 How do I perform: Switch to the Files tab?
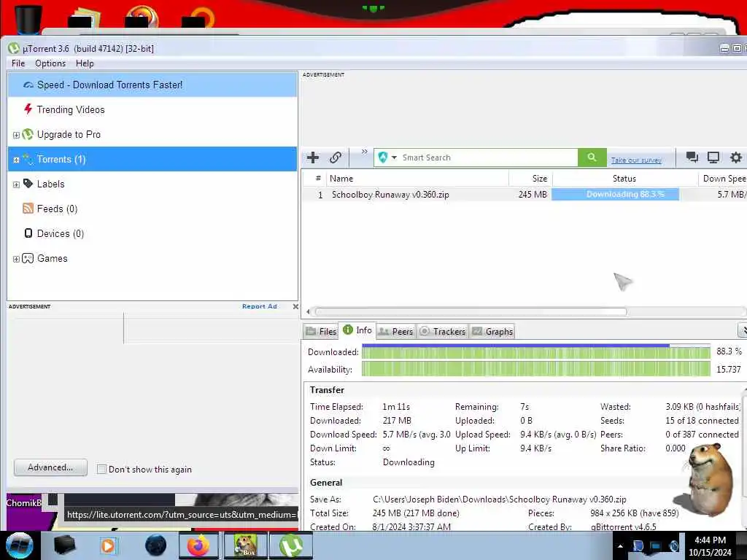(321, 332)
